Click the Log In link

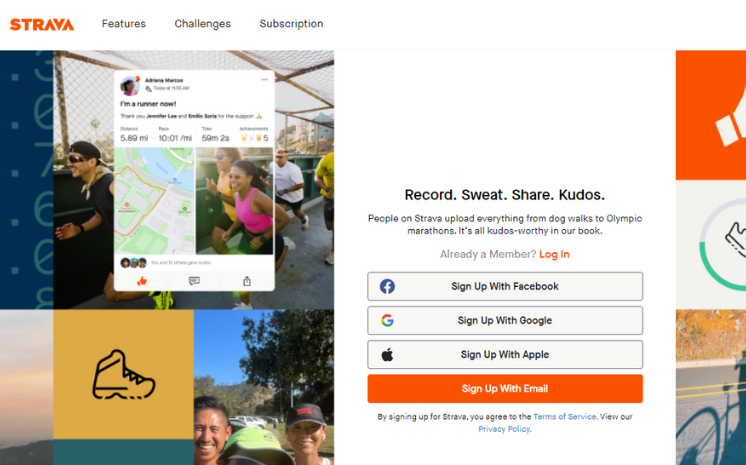554,254
